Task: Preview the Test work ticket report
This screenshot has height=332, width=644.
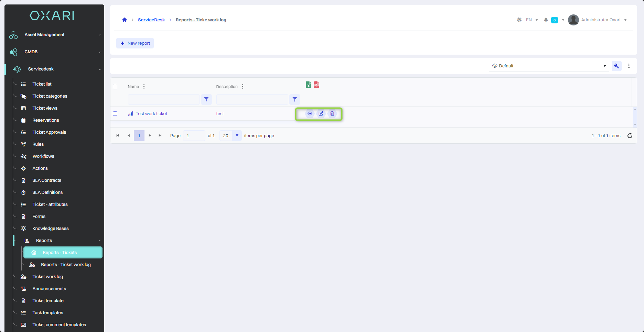Action: click(310, 114)
